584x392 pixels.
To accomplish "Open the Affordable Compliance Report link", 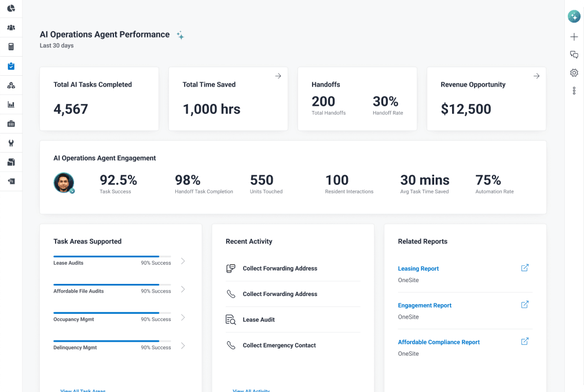I will (x=439, y=342).
